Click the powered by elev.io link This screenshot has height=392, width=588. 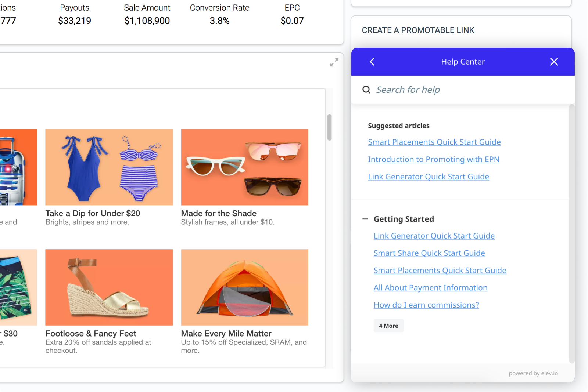click(x=533, y=373)
